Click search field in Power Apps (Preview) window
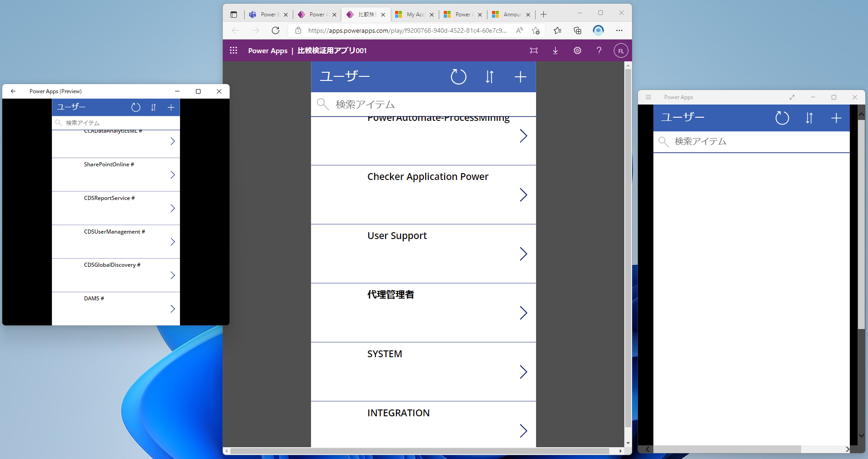 pos(116,123)
